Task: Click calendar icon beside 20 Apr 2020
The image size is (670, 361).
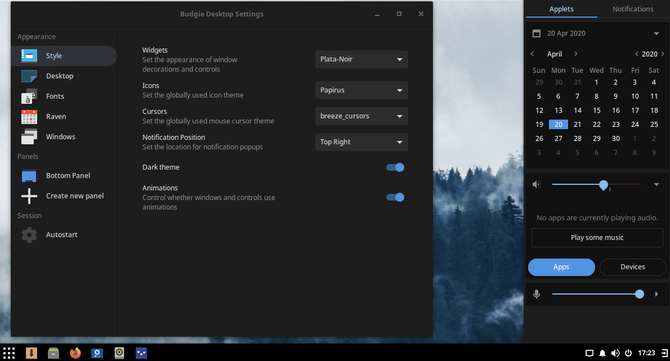Action: (537, 33)
